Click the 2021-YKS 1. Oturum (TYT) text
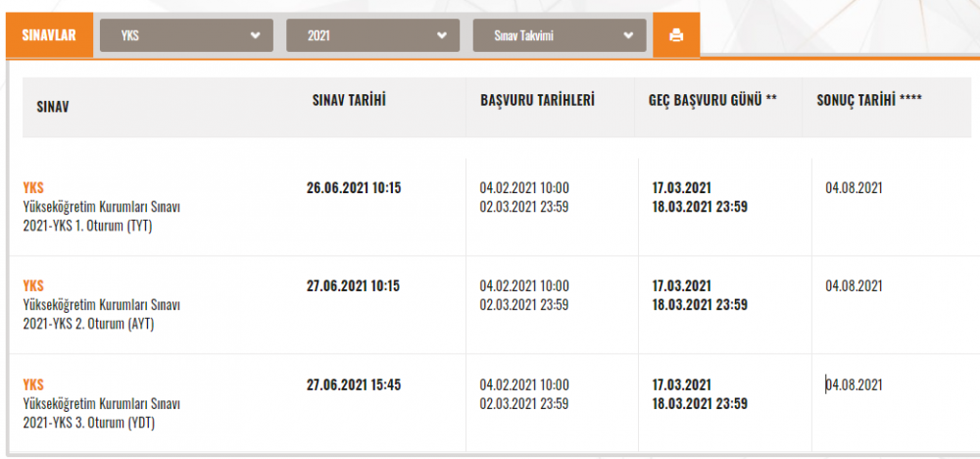Image resolution: width=980 pixels, height=459 pixels. pyautogui.click(x=87, y=226)
